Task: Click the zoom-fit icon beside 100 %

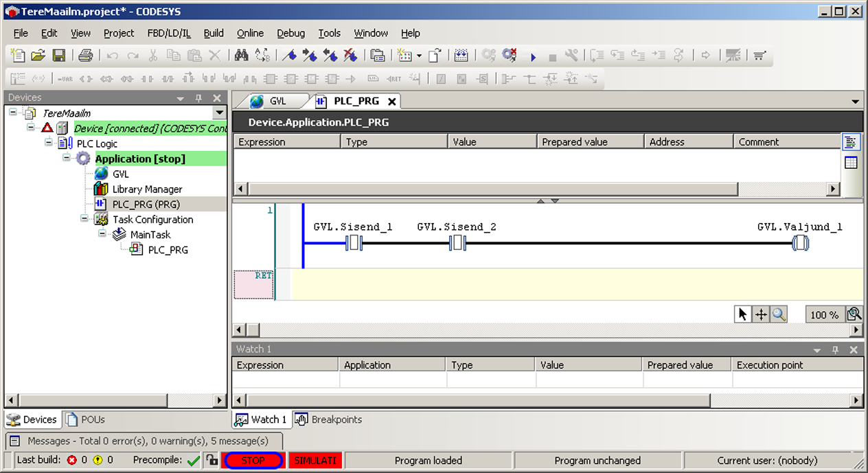Action: tap(854, 314)
